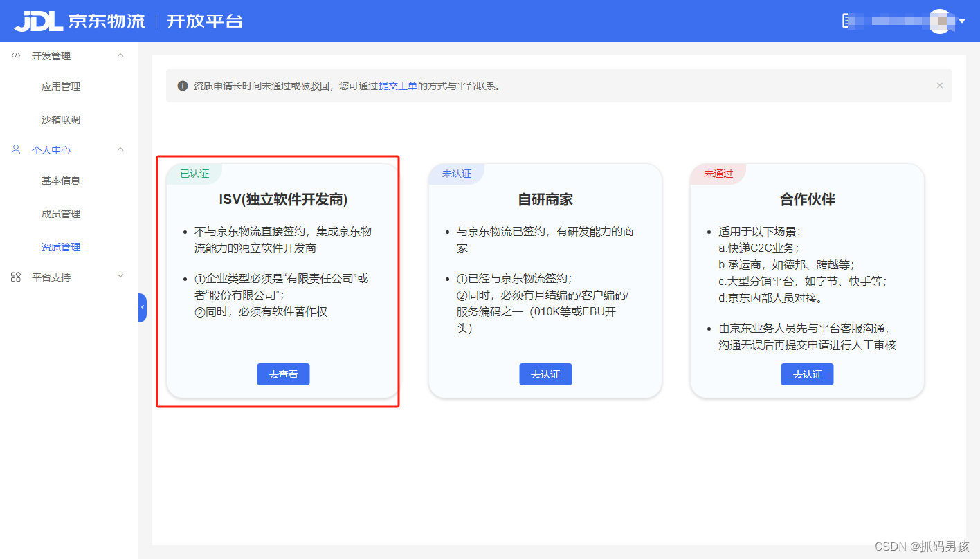Open the account dropdown arrow next to avatar

963,20
